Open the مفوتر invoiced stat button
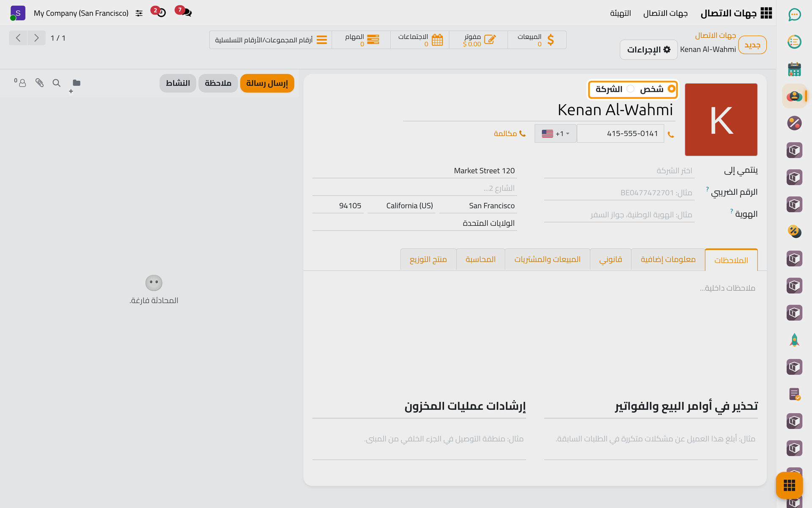The image size is (812, 508). [478, 40]
